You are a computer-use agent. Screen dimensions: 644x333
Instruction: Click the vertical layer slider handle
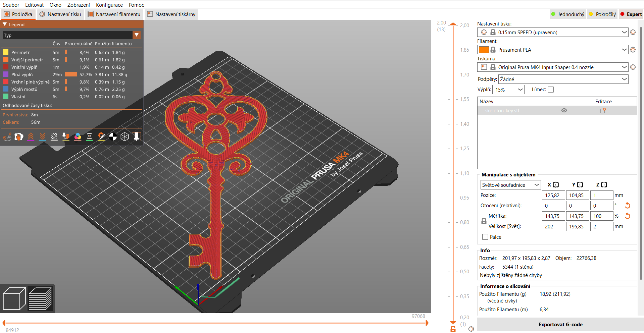[x=453, y=24]
